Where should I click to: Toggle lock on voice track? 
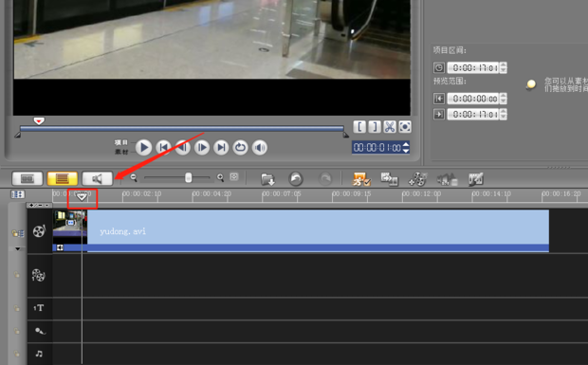tap(17, 331)
